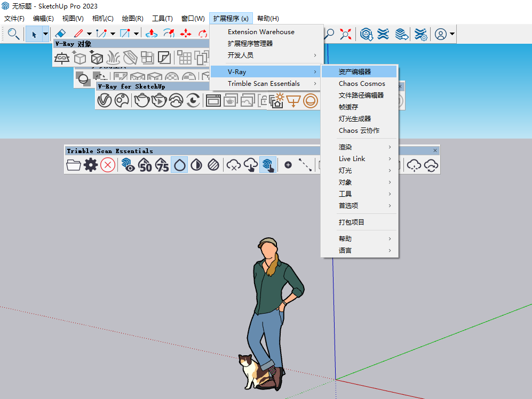
Task: Click the V-Ray Sun light icon
Action: click(x=277, y=100)
